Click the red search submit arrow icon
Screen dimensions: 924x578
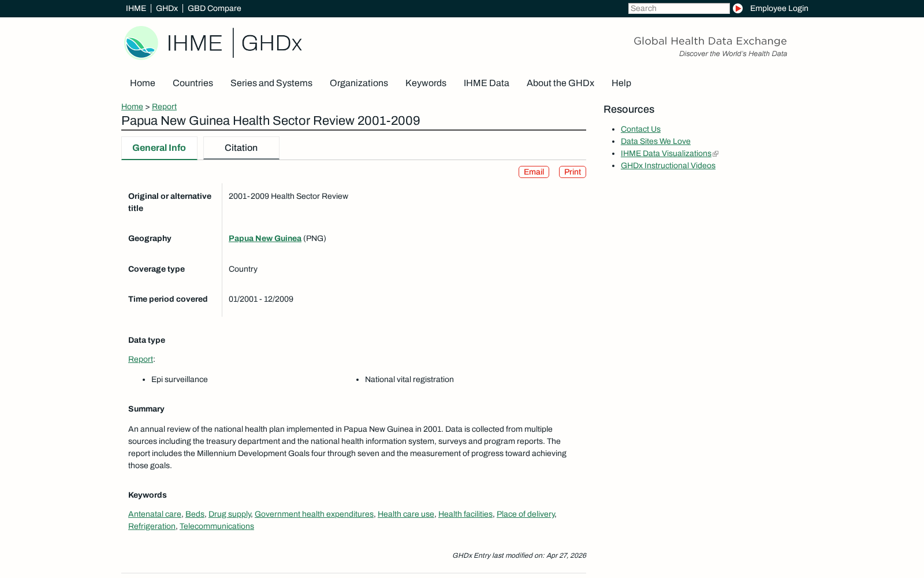pos(737,8)
